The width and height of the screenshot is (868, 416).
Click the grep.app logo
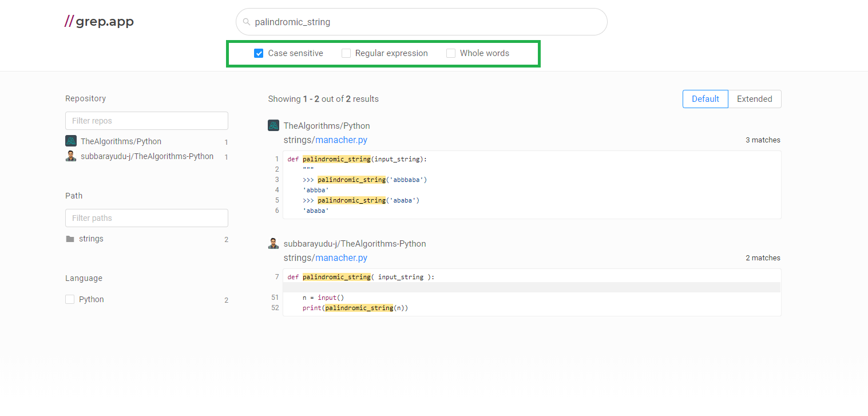(99, 22)
